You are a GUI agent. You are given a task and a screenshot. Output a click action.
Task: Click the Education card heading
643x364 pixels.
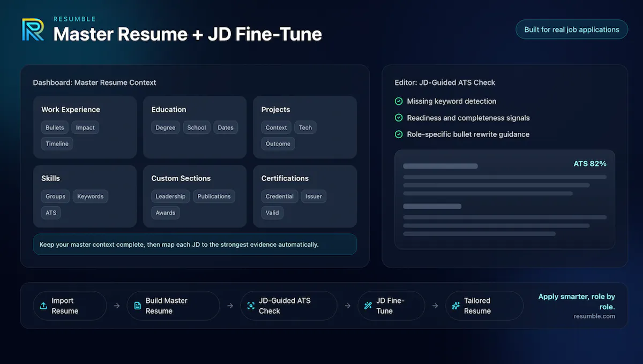click(169, 110)
